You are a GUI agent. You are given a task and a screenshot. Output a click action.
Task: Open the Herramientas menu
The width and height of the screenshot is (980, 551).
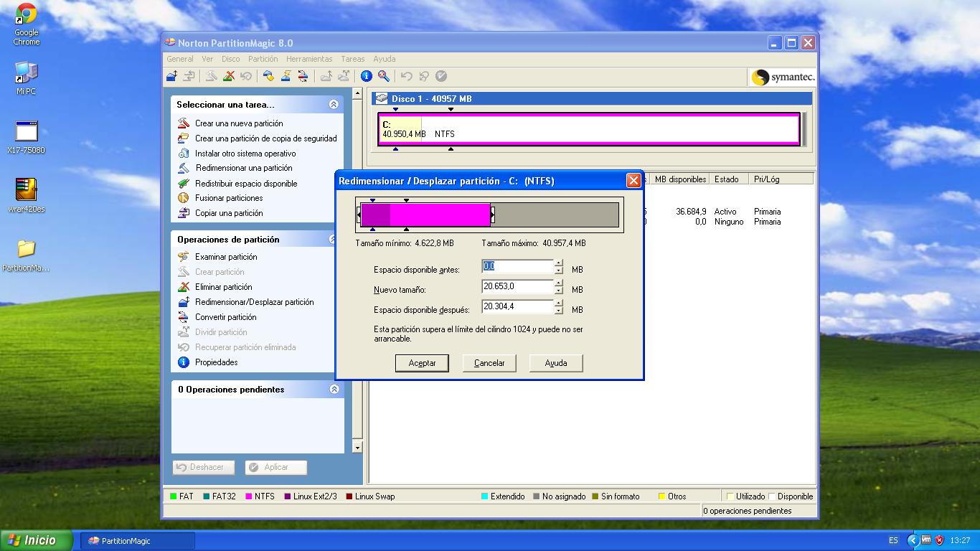[309, 58]
